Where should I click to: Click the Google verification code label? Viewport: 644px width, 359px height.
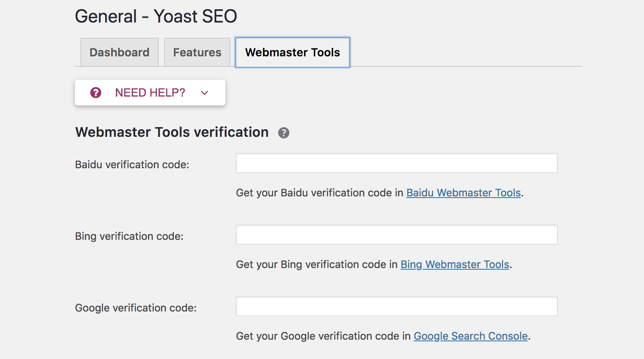(136, 308)
